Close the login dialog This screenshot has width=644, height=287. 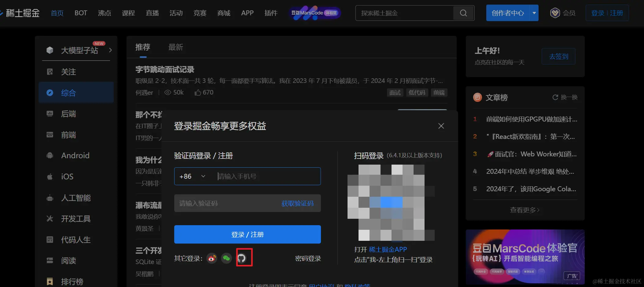(441, 126)
